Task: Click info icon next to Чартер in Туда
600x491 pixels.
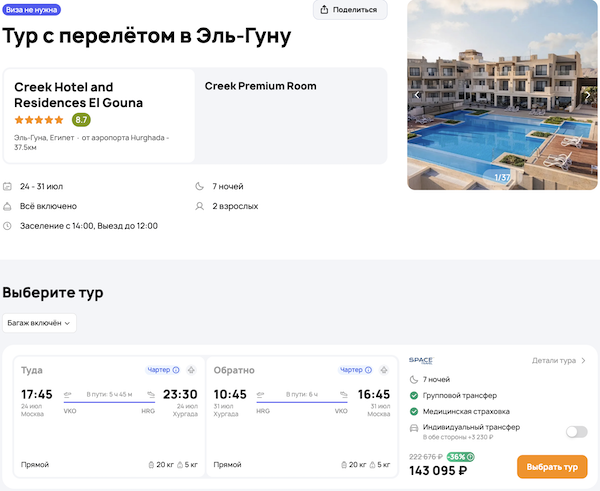Action: pos(176,370)
